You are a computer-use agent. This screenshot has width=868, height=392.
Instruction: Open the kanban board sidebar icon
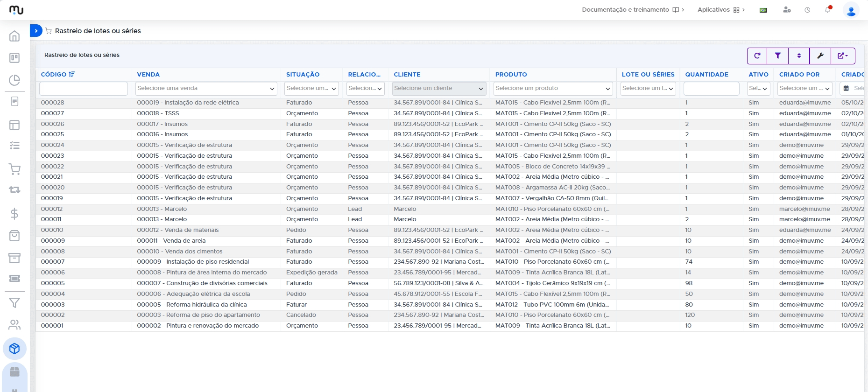[14, 58]
